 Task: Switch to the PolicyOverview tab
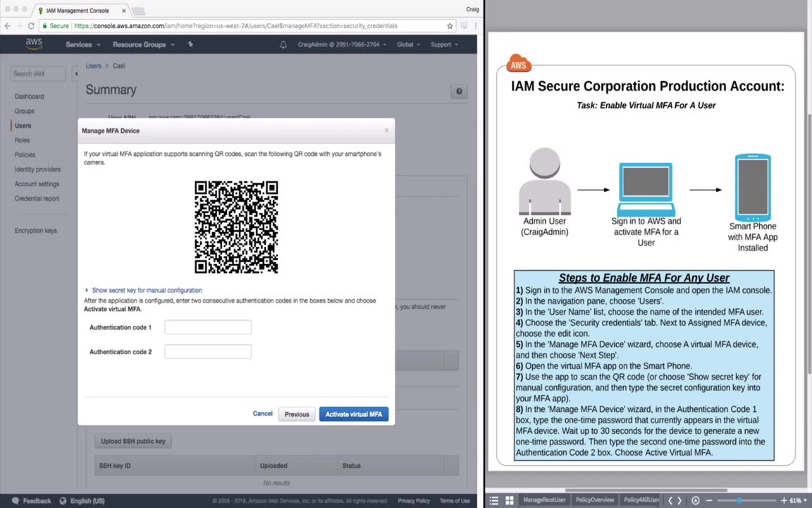click(x=594, y=500)
